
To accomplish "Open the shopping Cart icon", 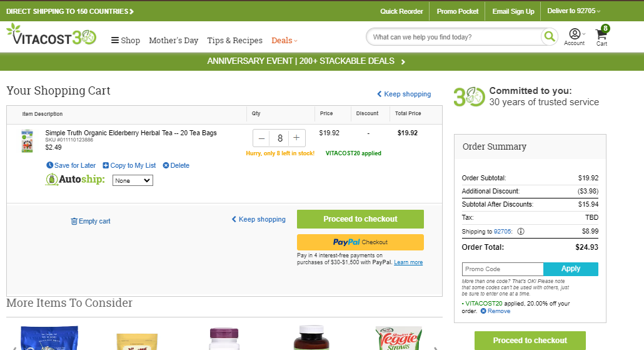I will tap(603, 36).
